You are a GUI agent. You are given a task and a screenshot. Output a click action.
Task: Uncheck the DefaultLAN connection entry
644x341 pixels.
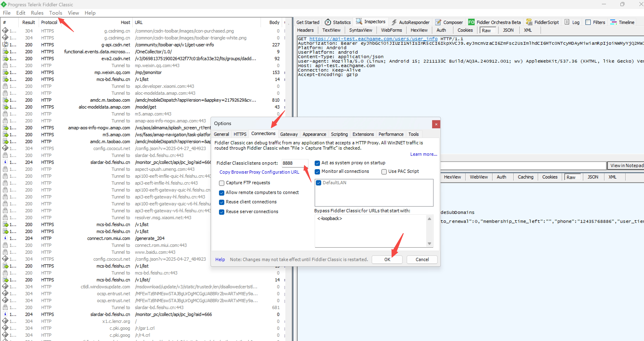(318, 183)
